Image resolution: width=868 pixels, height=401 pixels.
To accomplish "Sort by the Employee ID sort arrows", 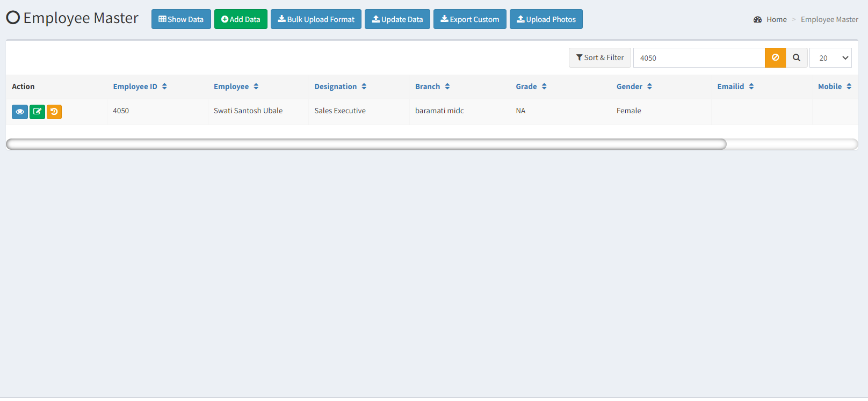I will [164, 86].
